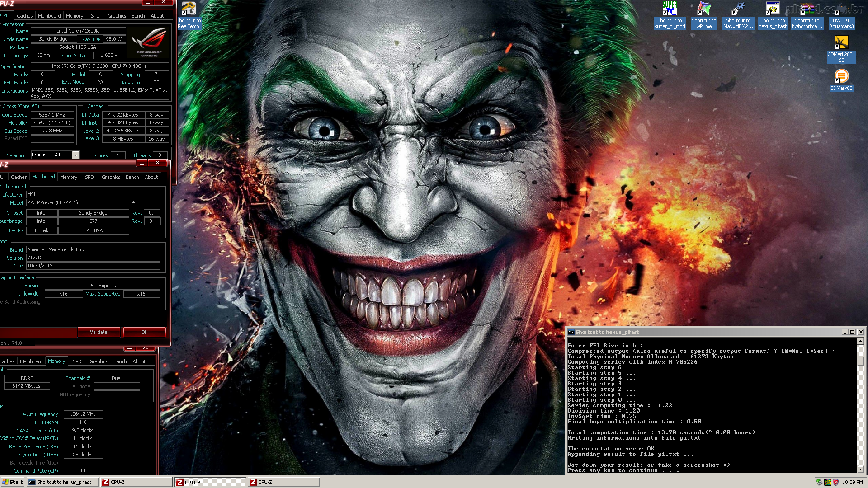The width and height of the screenshot is (868, 488).
Task: Click the taskbar clock showing 10:39 PM
Action: (x=852, y=482)
